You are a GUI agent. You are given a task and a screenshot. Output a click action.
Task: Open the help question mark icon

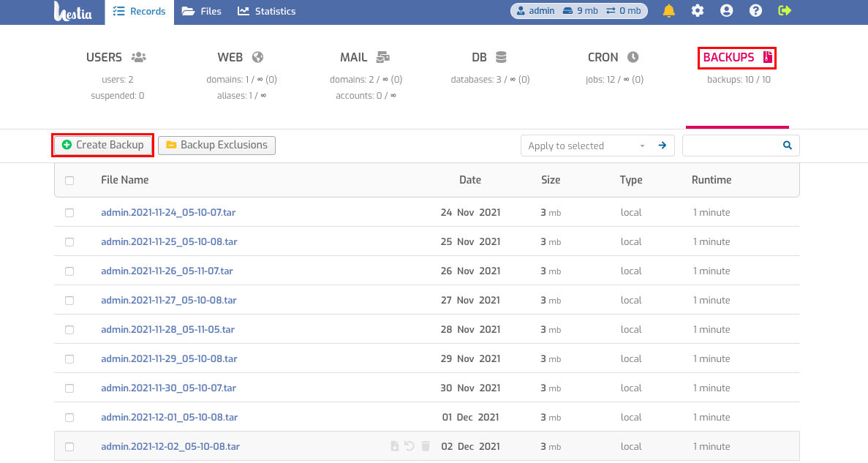[755, 10]
